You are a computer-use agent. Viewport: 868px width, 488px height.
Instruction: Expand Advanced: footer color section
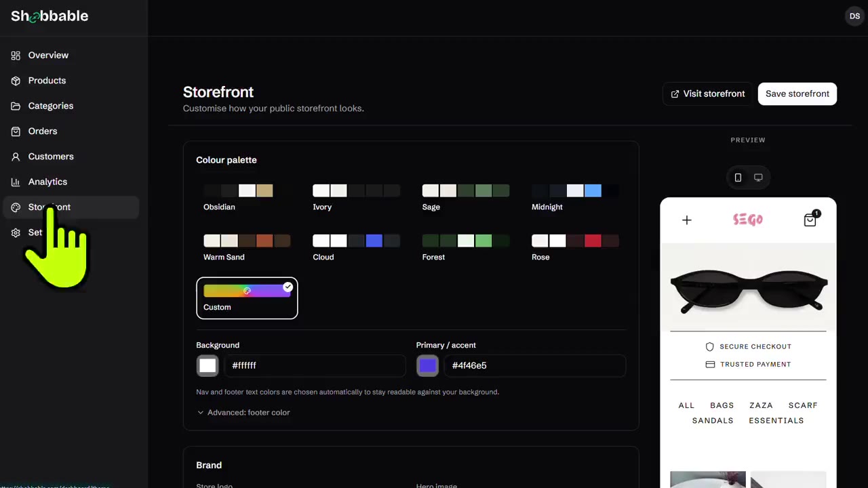coord(243,412)
